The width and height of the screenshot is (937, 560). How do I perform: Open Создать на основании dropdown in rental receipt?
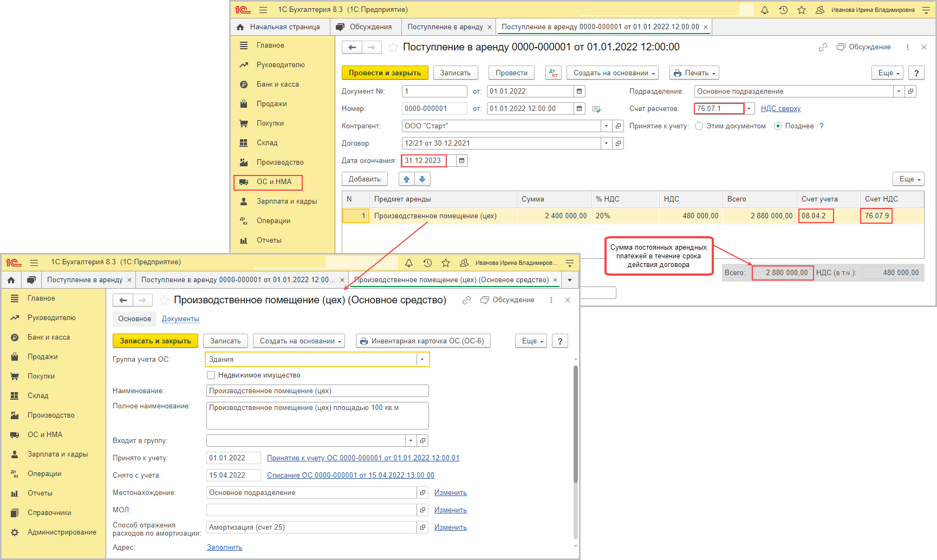[x=613, y=73]
